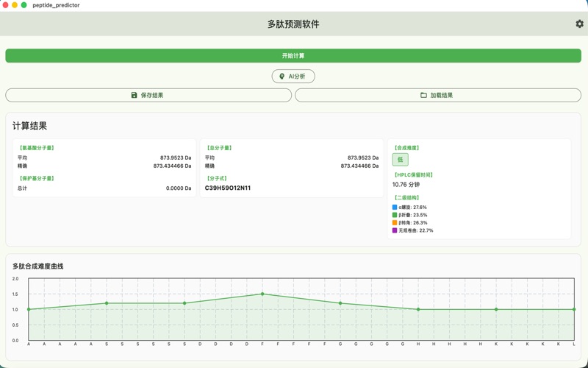Select the formula text C39H59O12N11
The height and width of the screenshot is (368, 588).
[228, 188]
